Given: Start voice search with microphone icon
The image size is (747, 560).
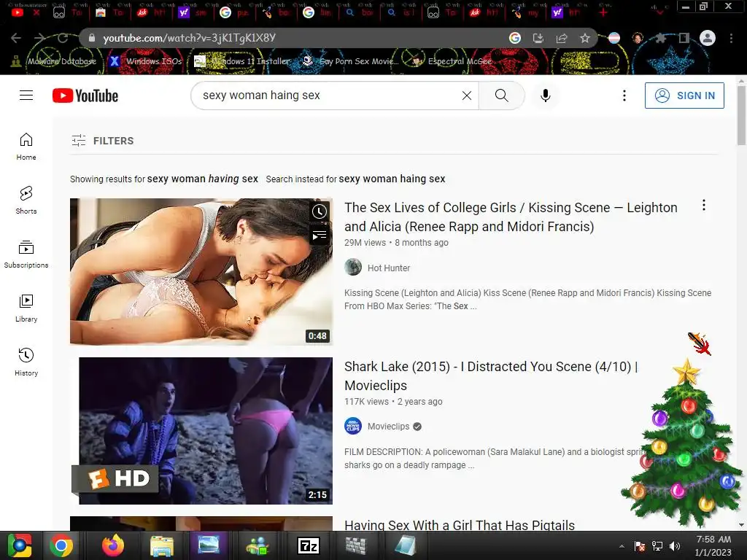Looking at the screenshot, I should (x=546, y=96).
